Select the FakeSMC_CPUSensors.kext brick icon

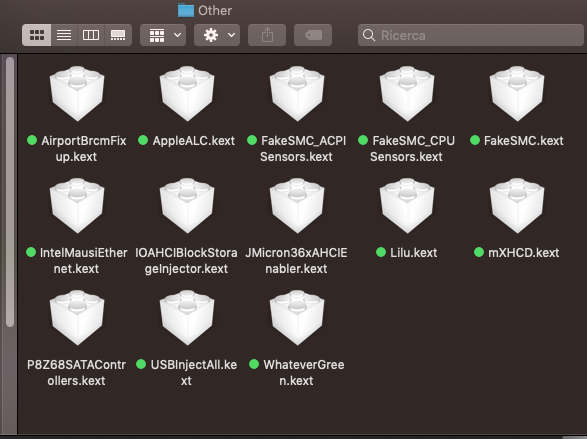(407, 94)
